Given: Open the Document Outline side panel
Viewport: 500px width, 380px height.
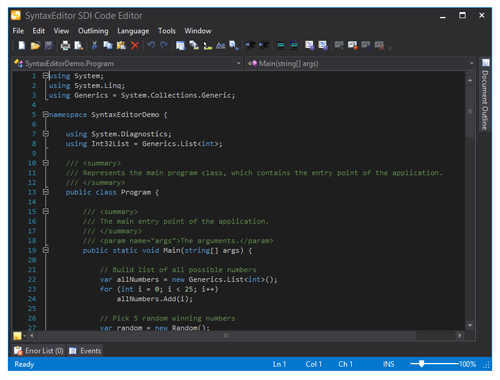Looking at the screenshot, I should coord(485,95).
